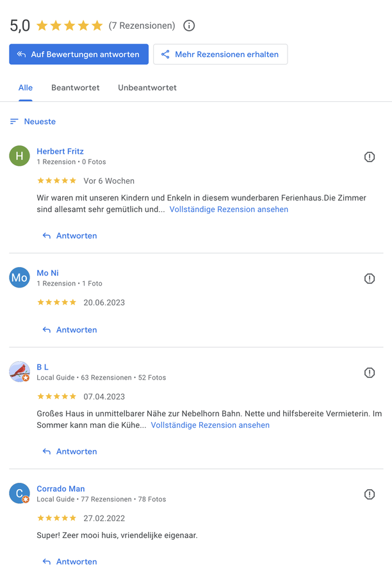
Task: Flag Herbert Fritz's review as inappropriate
Action: [x=370, y=157]
